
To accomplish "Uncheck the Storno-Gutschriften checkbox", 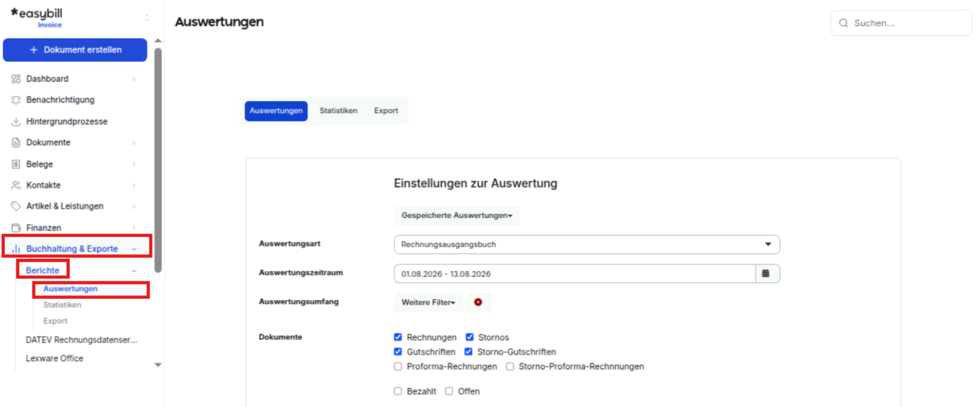I will click(x=469, y=352).
